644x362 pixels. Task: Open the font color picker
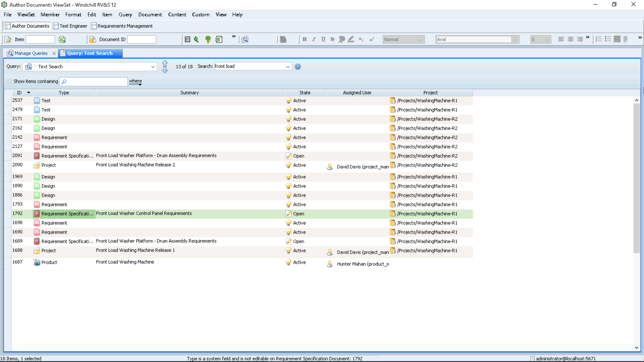point(342,39)
